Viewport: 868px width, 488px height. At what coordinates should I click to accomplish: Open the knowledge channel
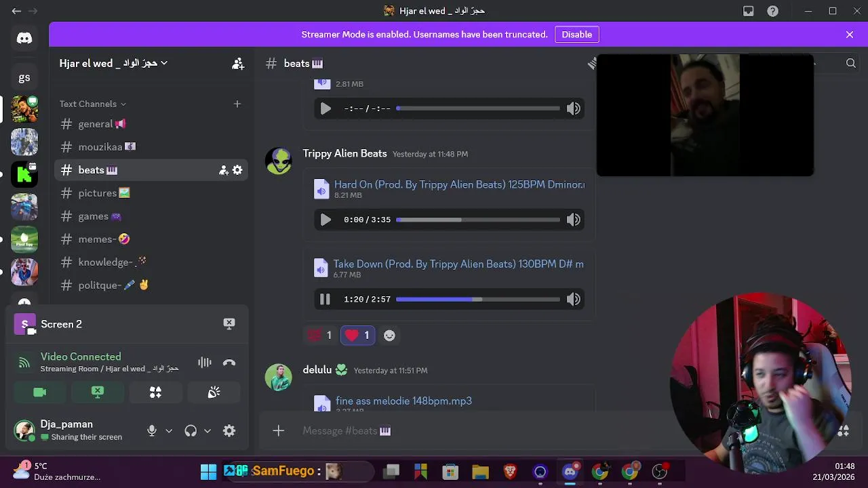(151, 262)
